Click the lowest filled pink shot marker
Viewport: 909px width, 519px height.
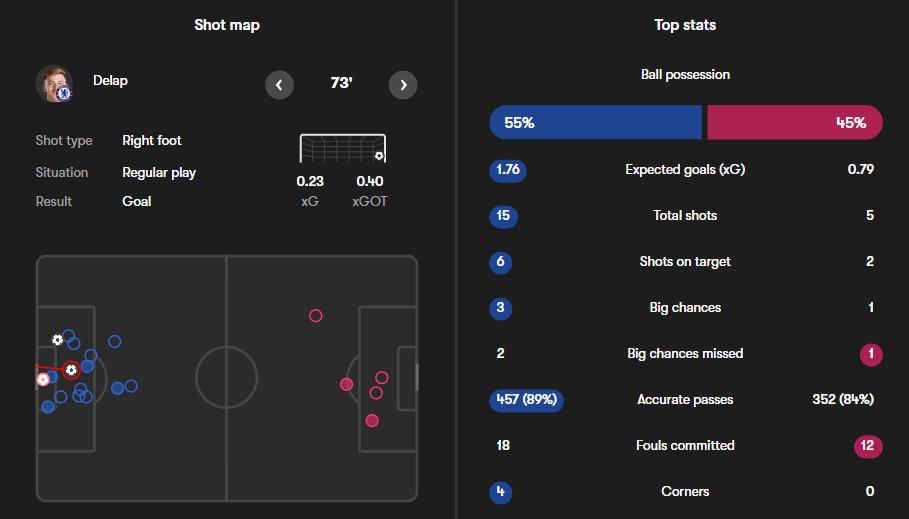click(372, 421)
